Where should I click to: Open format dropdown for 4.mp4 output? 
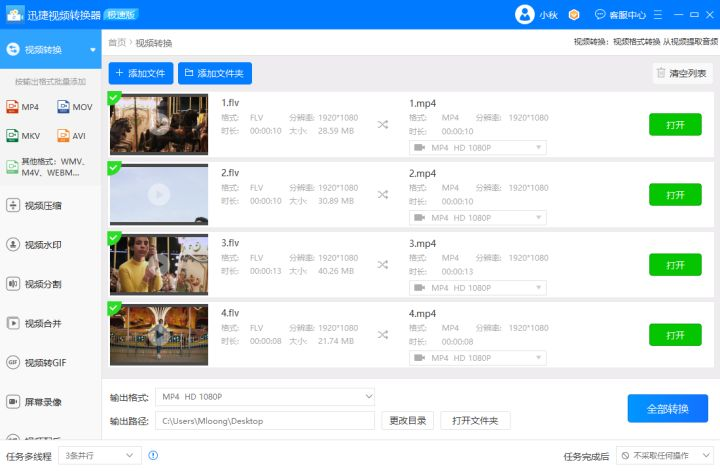tap(478, 358)
